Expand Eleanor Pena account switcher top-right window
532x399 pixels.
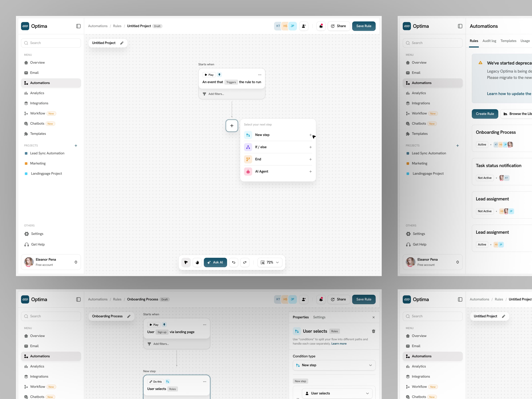pos(458,262)
